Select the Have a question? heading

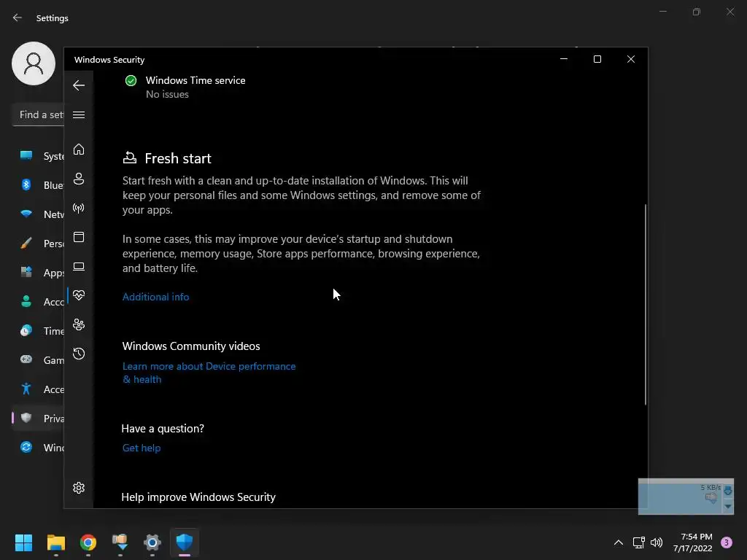tap(163, 429)
